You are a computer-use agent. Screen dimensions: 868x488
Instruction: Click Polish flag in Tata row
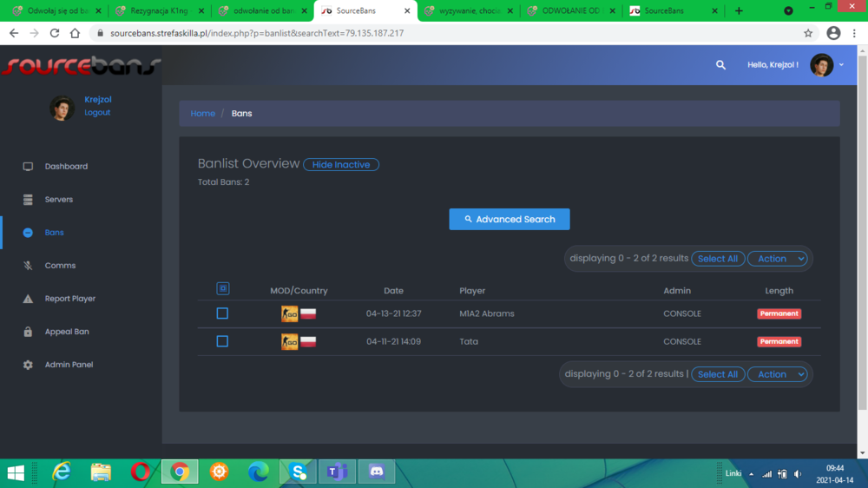[x=308, y=341]
